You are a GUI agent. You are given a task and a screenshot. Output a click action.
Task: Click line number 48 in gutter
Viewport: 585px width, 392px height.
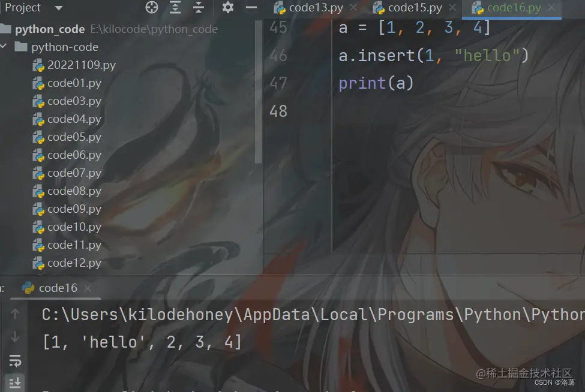[x=278, y=111]
